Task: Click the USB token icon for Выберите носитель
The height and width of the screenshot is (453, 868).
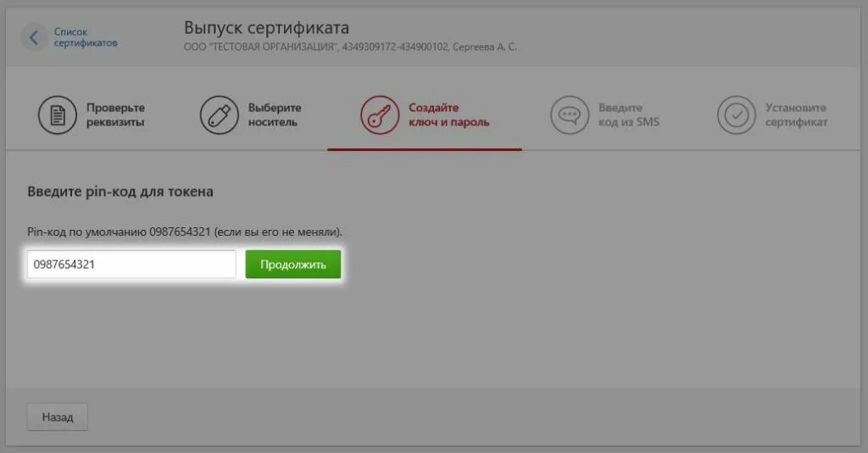Action: tap(219, 115)
